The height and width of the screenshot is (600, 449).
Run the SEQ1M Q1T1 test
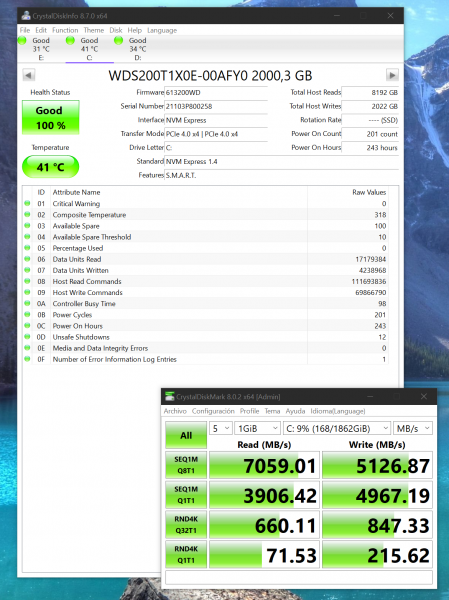(x=186, y=495)
